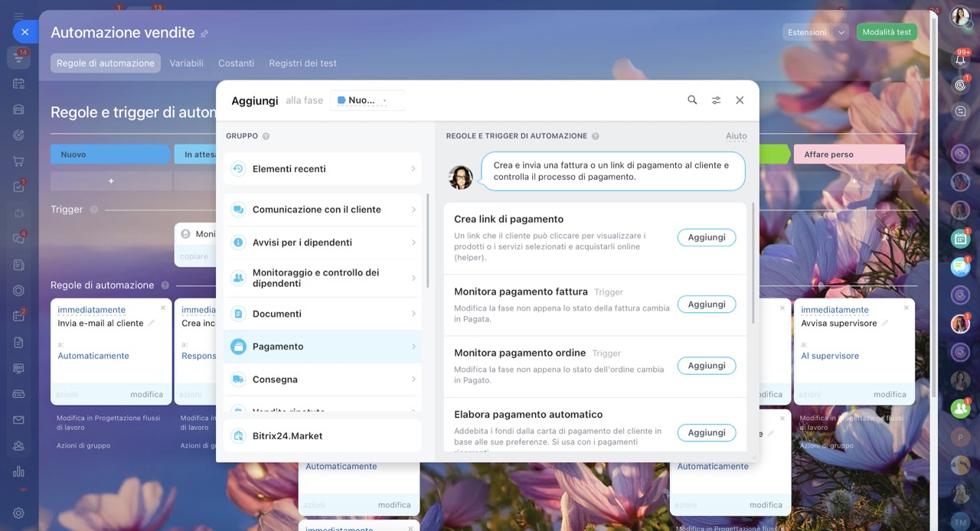
Task: Click the Modalità test button
Action: tap(887, 32)
